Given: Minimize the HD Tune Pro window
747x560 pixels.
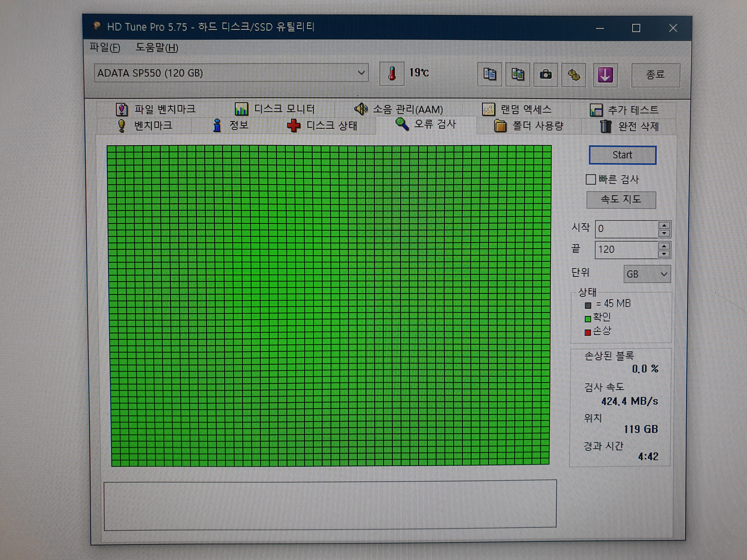Looking at the screenshot, I should coord(600,28).
